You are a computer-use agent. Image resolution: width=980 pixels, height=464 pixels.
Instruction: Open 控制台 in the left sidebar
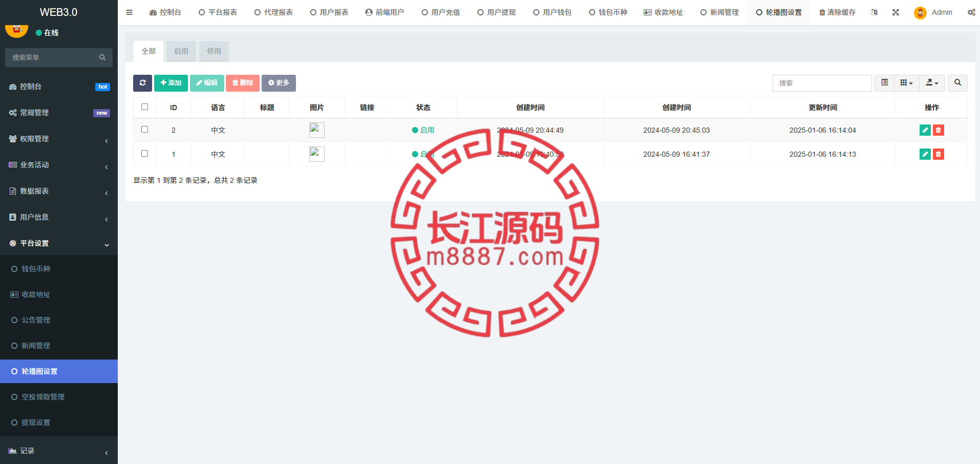tap(59, 87)
